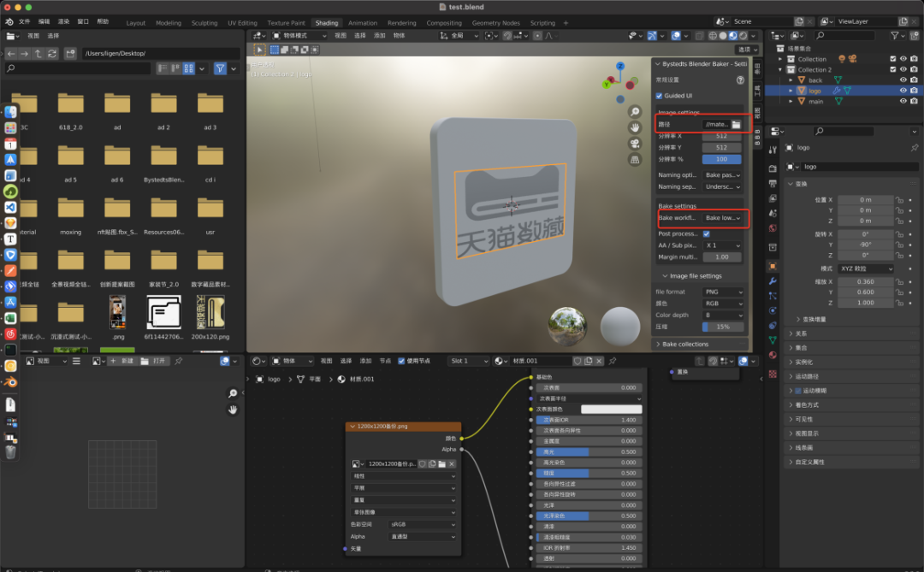Open the 文件 File menu
Screen dimensions: 924x572
(x=25, y=21)
